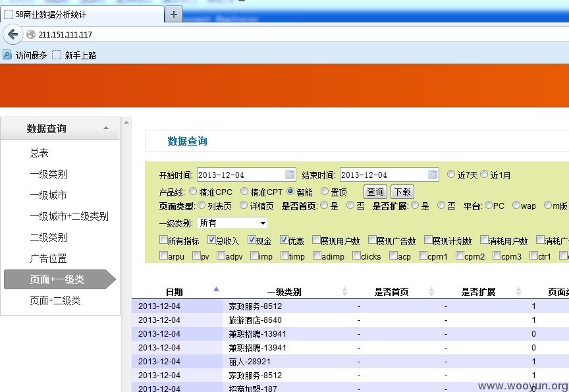Select 列表页 page type radio

point(202,205)
